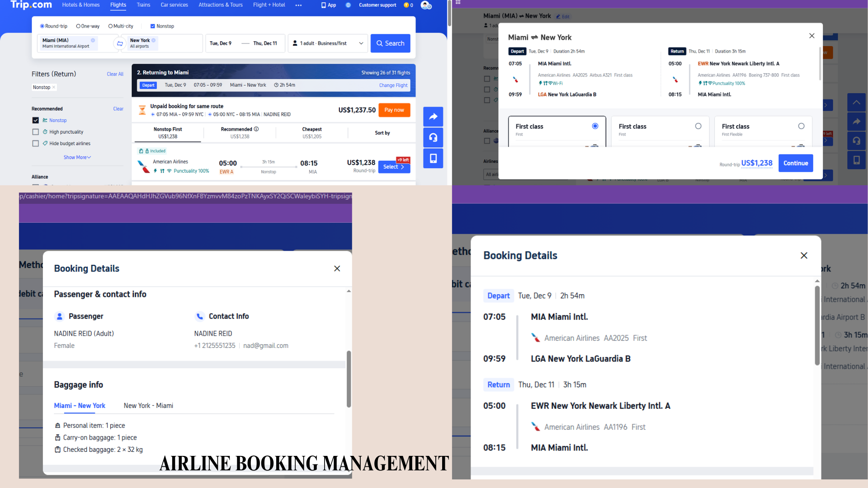Select the First Flexible fare radio

point(801,126)
